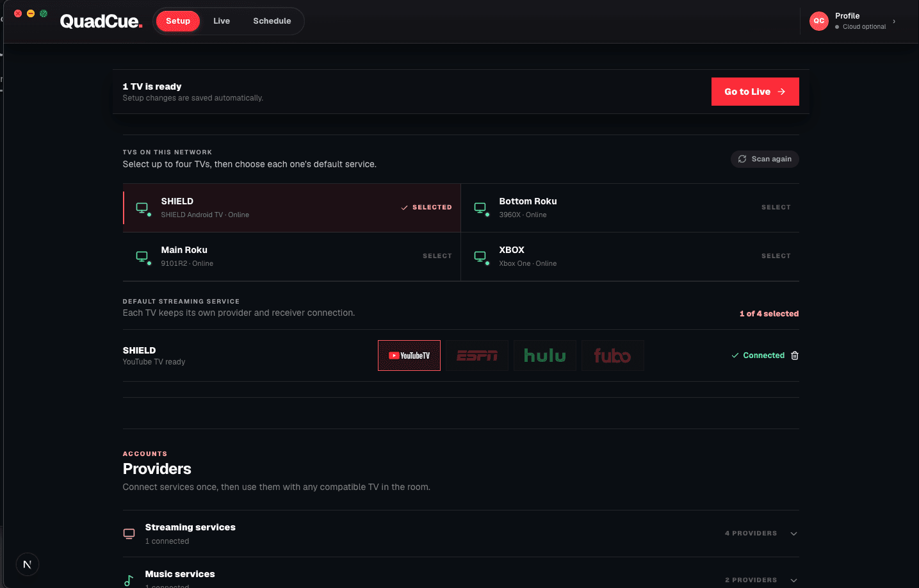The image size is (919, 588).
Task: Click '9101R2 · Online' device text
Action: [187, 263]
